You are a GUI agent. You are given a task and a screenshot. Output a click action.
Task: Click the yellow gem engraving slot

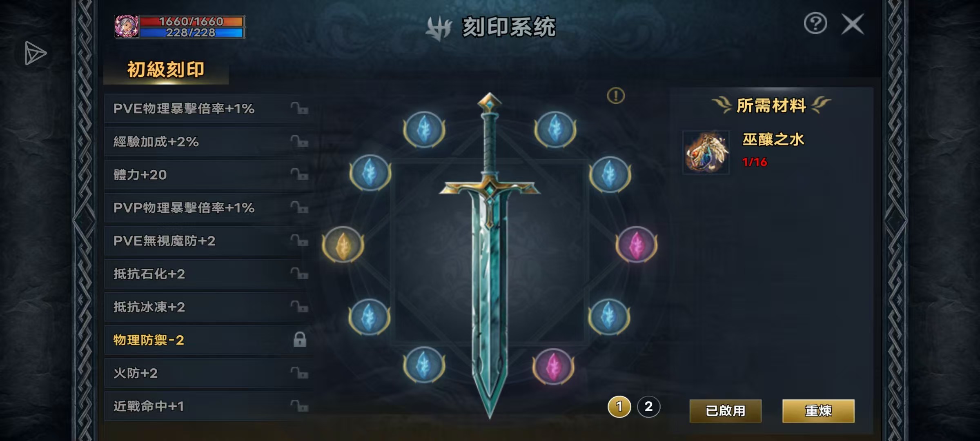pyautogui.click(x=343, y=245)
